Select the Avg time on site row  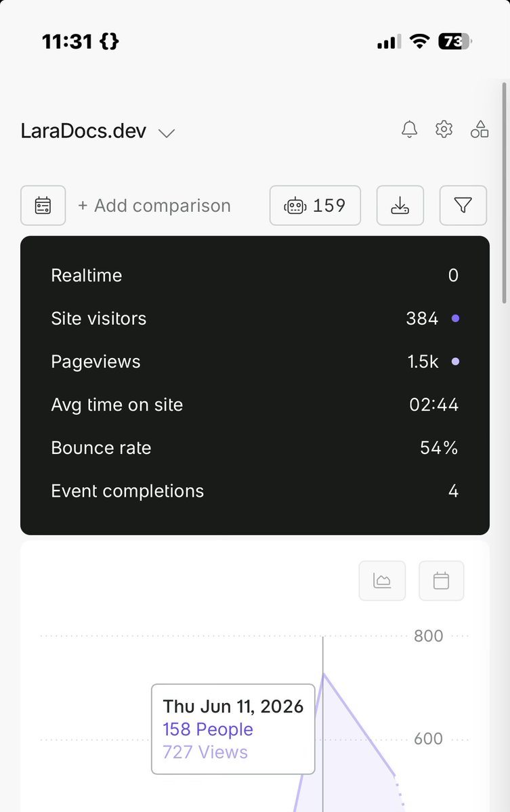coord(255,405)
